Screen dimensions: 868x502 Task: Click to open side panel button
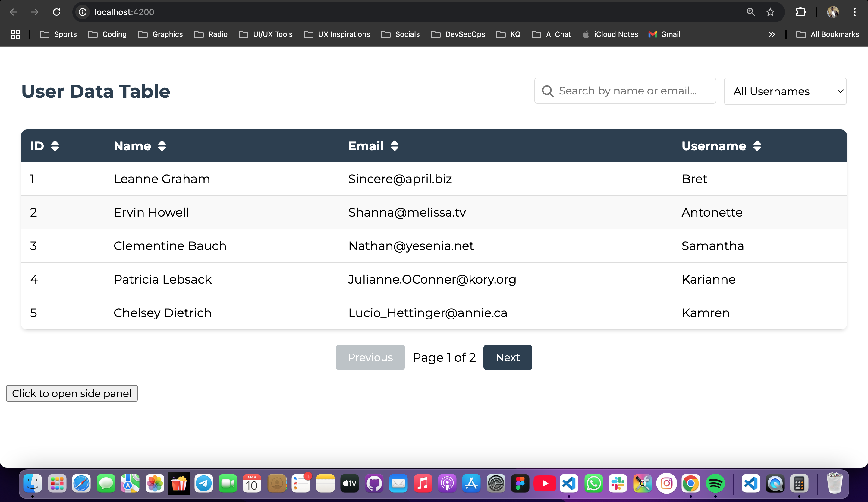point(72,393)
